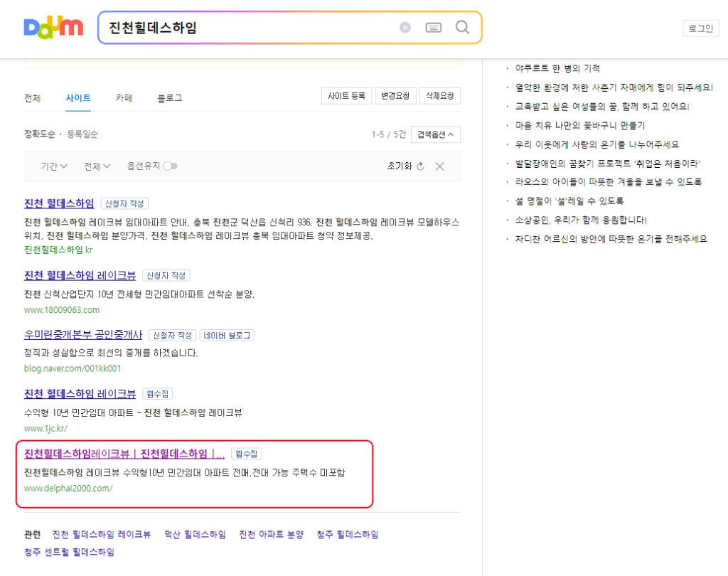Expand the 기간 dropdown
728x576 pixels.
[x=54, y=166]
